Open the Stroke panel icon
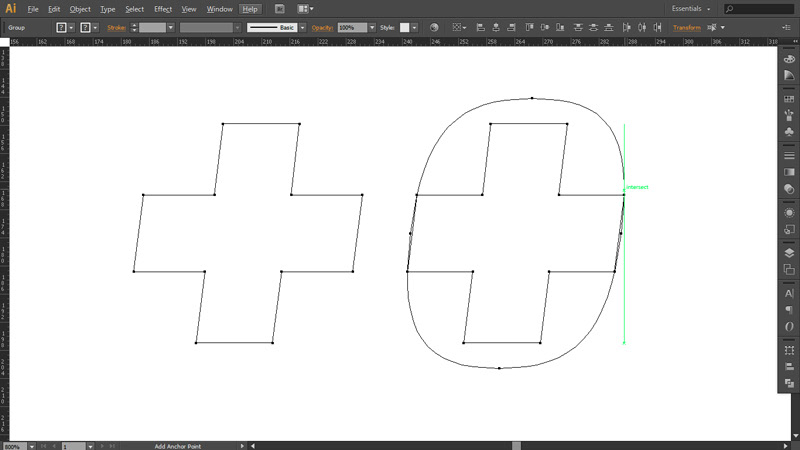This screenshot has width=800, height=450. tap(789, 155)
